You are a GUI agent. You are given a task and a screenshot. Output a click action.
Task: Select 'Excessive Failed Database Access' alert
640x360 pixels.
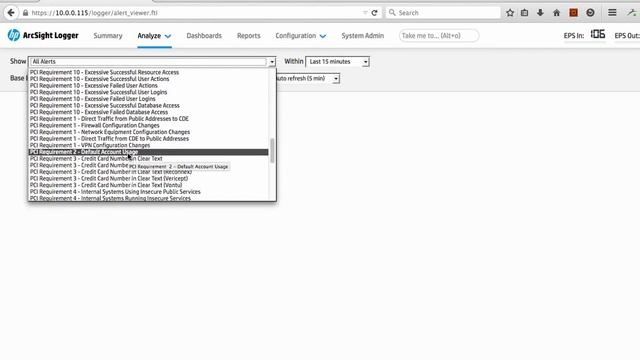149,112
